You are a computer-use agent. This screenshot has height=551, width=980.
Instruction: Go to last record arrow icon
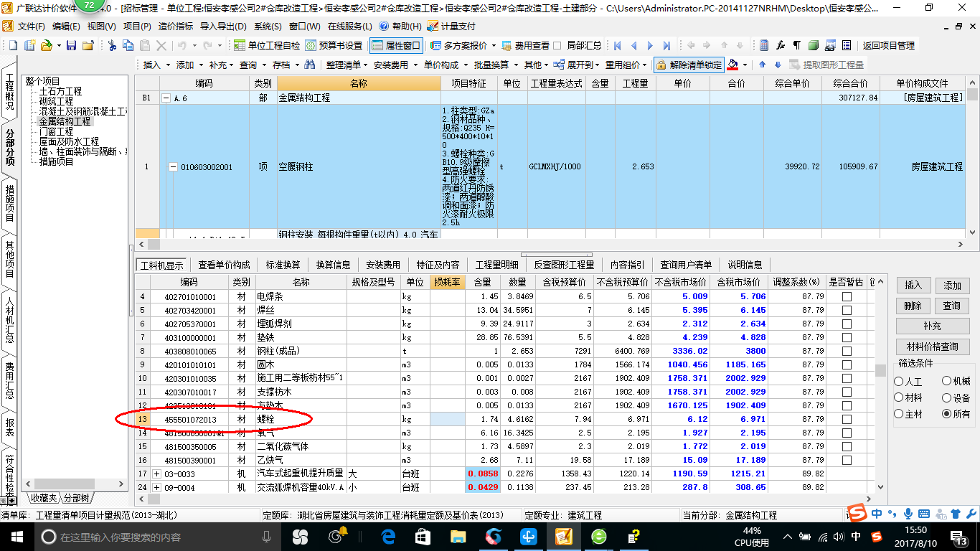(x=666, y=45)
